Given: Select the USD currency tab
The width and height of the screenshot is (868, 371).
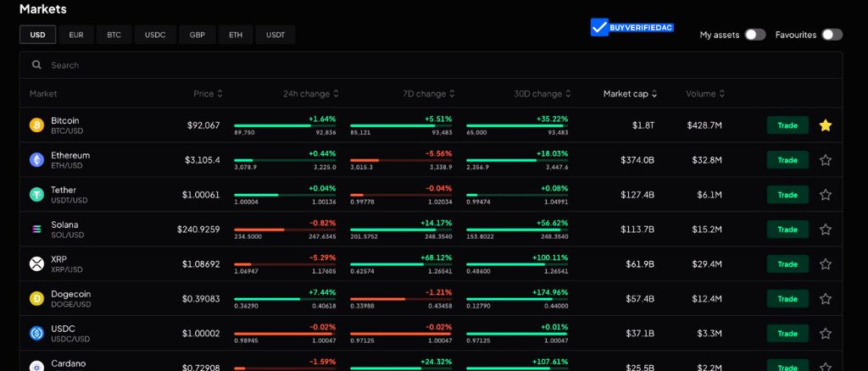Looking at the screenshot, I should (37, 35).
